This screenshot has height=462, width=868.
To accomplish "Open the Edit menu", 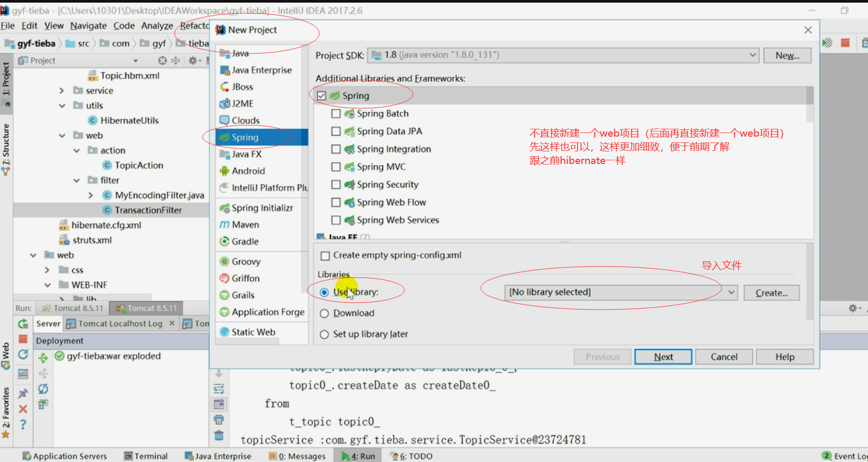I will coord(29,26).
